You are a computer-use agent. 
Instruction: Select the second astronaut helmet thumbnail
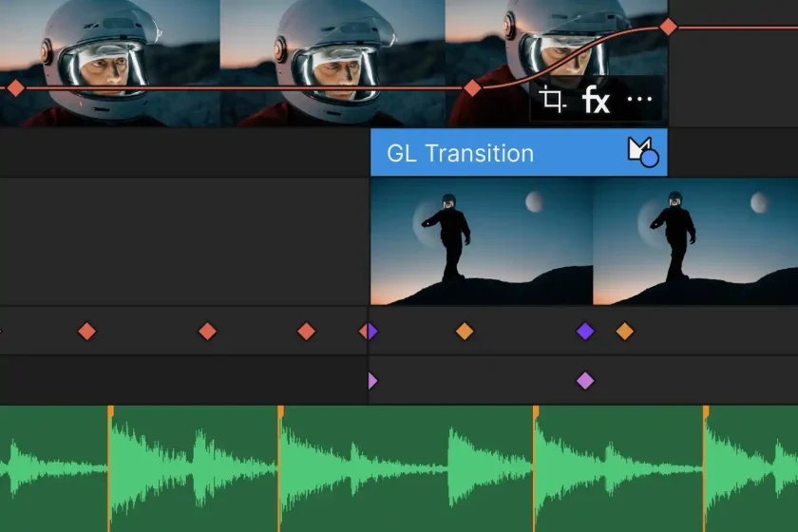pos(332,63)
